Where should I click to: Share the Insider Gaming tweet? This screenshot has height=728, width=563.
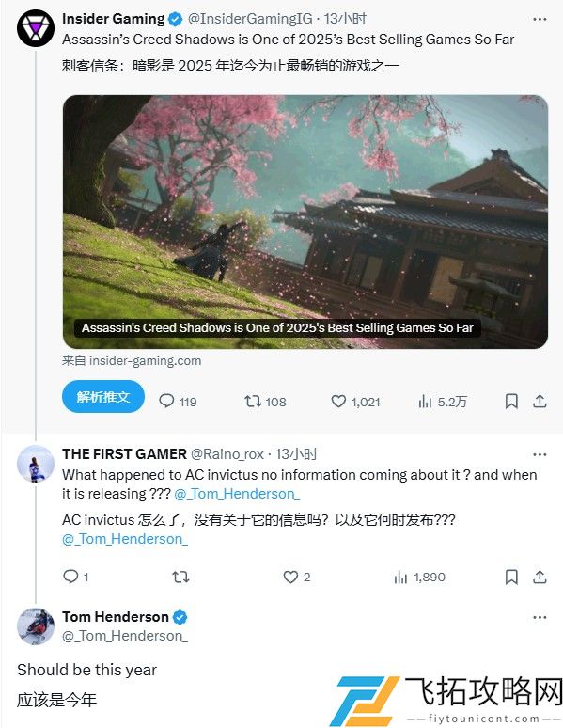click(540, 401)
